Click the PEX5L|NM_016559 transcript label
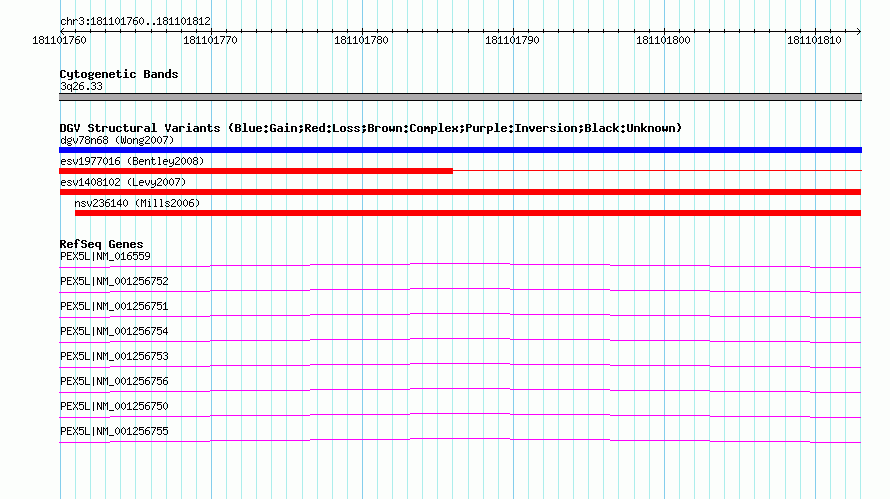 pos(105,256)
